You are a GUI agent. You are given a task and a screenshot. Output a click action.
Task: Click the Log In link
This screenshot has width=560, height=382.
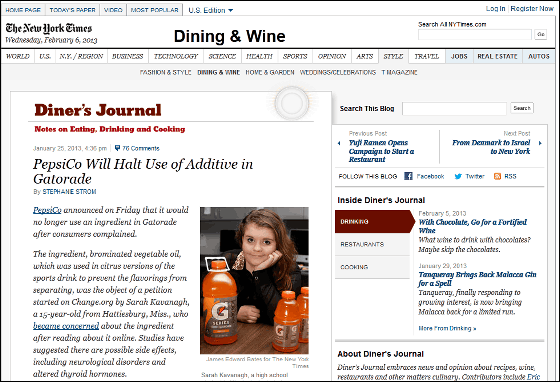[x=495, y=9]
